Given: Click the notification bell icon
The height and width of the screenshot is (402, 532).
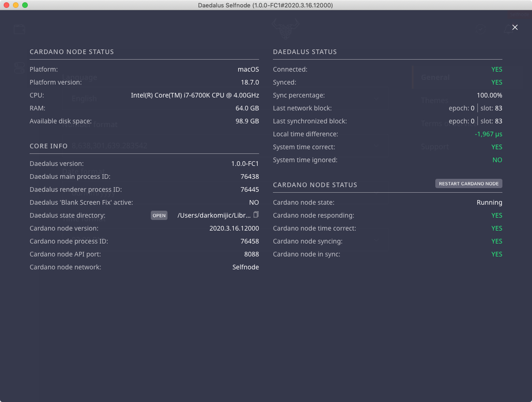Looking at the screenshot, I should coord(508,29).
